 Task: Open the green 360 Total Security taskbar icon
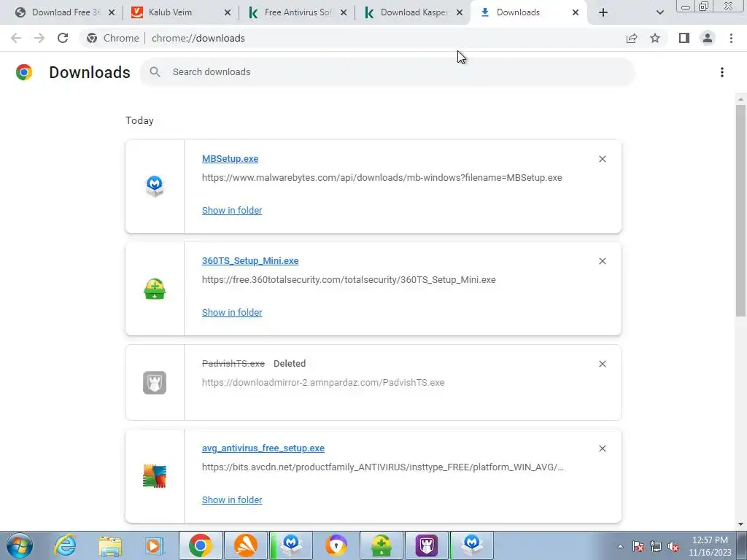(x=382, y=545)
